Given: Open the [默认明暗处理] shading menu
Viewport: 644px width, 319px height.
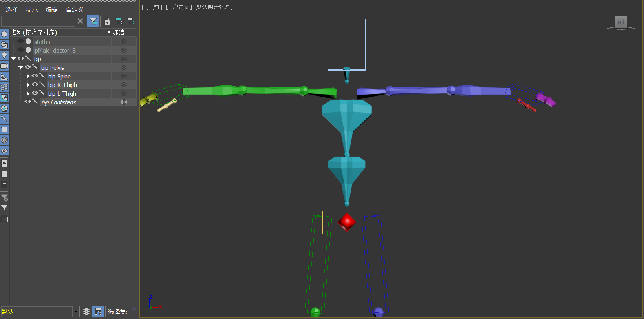Looking at the screenshot, I should click(214, 7).
